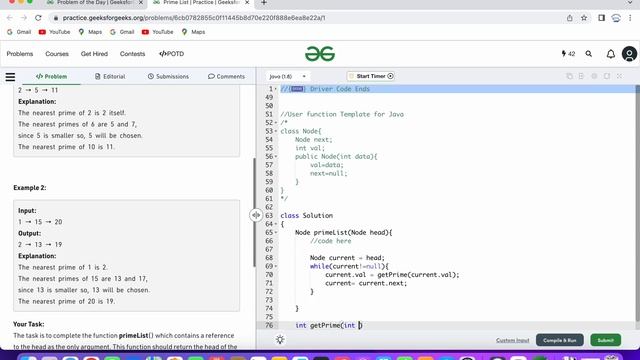The width and height of the screenshot is (640, 360).
Task: Reload the page
Action: click(x=38, y=18)
